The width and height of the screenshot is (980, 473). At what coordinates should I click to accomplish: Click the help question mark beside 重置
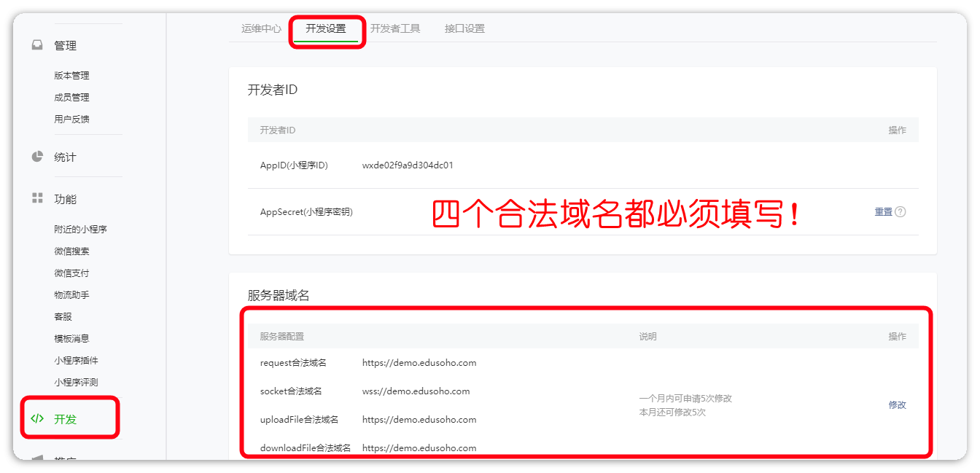(x=901, y=212)
